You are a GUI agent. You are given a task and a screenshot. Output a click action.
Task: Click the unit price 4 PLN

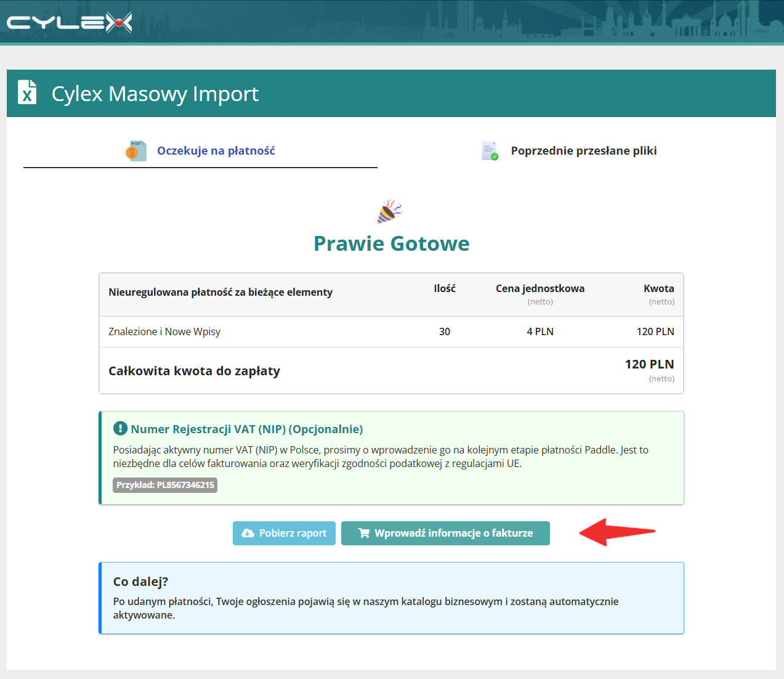coord(540,331)
